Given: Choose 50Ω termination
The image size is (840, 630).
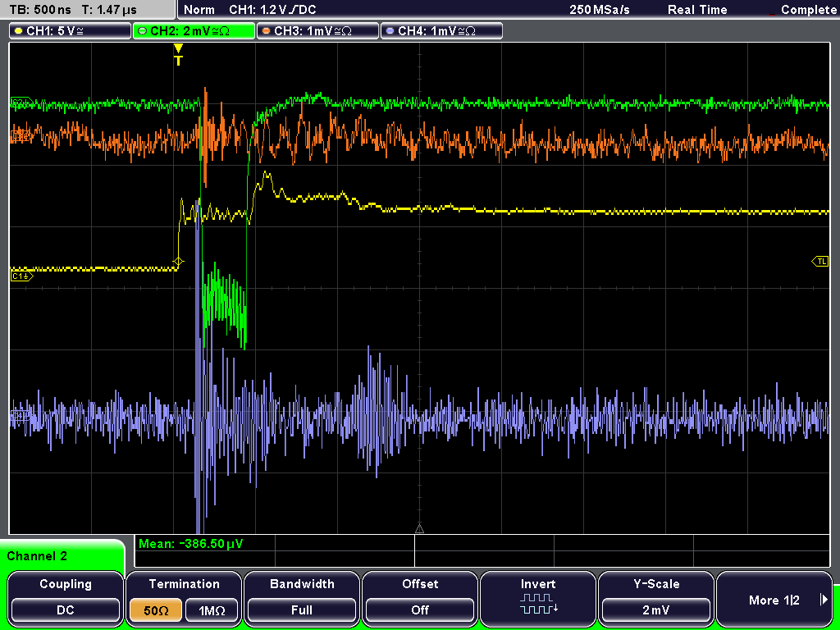Looking at the screenshot, I should click(156, 610).
